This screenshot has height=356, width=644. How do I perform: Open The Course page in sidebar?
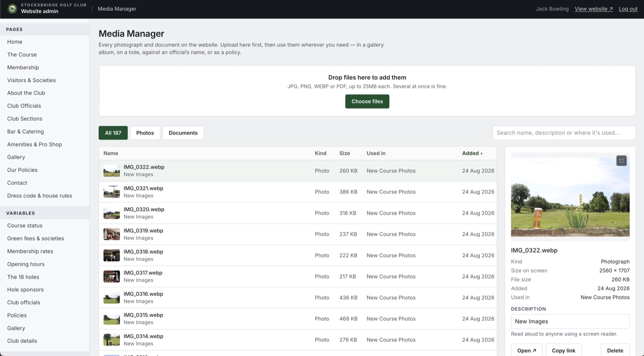(x=22, y=55)
